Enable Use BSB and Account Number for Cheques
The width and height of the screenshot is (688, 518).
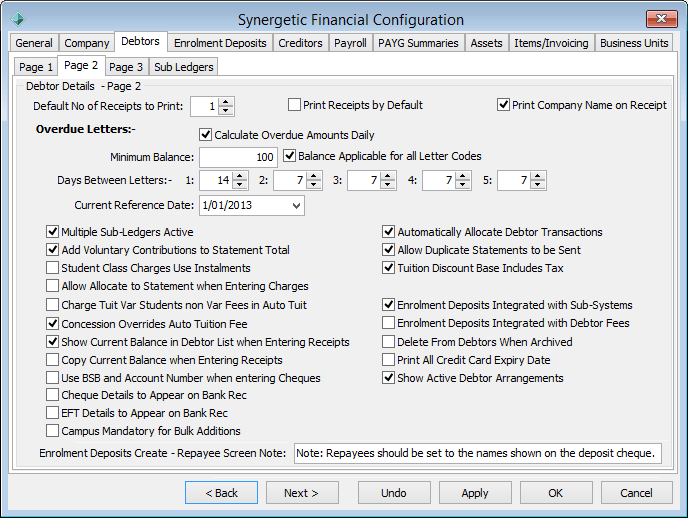click(x=52, y=378)
